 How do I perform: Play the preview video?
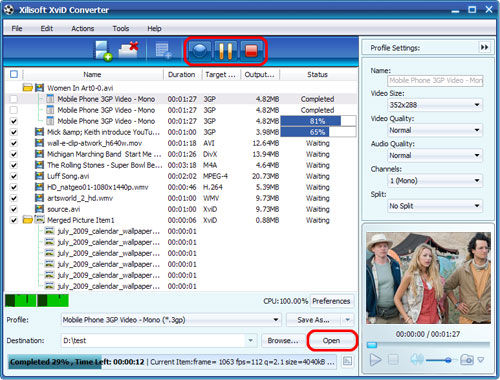coord(376,360)
